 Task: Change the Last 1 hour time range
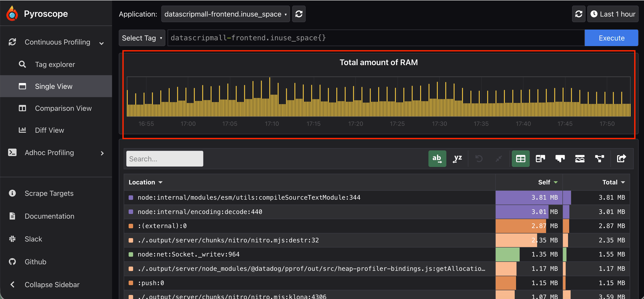[613, 14]
